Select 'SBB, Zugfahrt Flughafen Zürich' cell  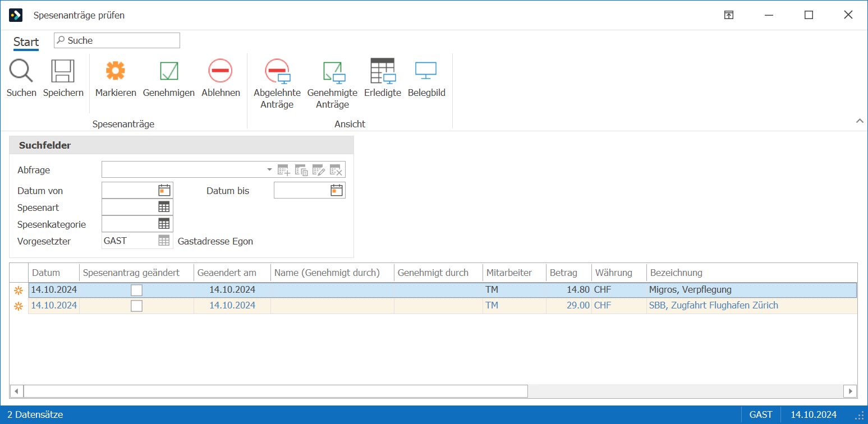752,306
